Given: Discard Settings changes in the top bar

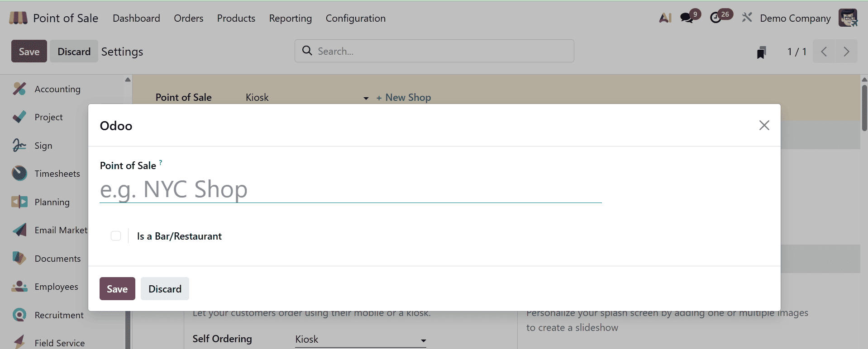Looking at the screenshot, I should tap(74, 51).
